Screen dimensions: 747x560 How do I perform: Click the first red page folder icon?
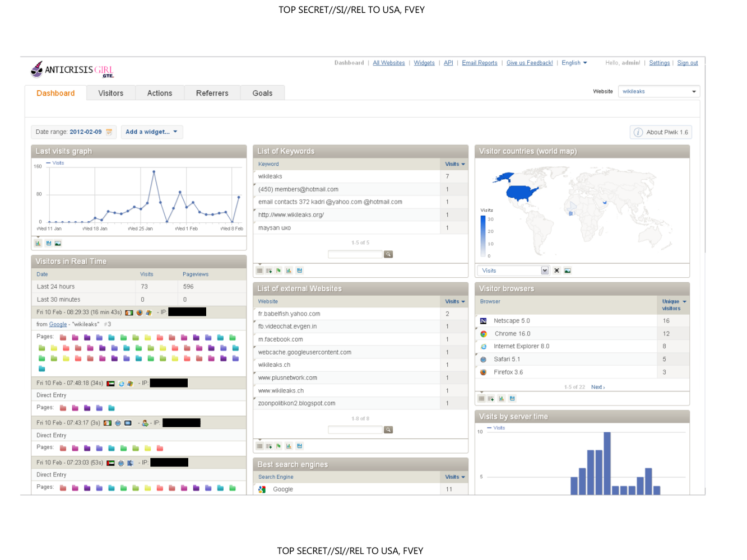coord(63,338)
